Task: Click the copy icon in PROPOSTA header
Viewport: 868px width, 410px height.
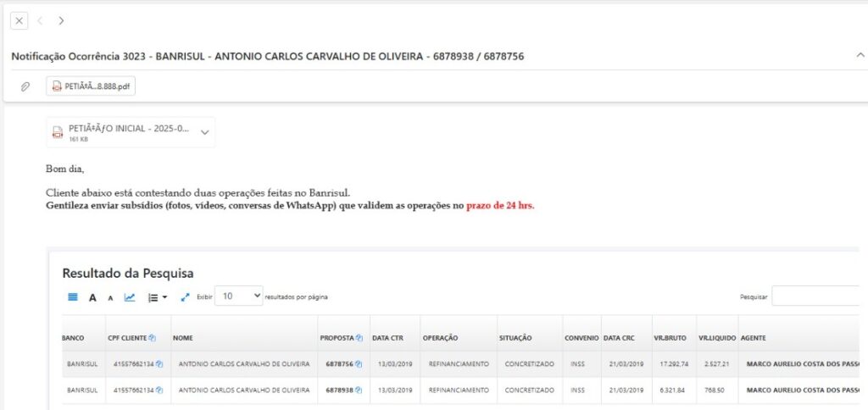Action: click(359, 337)
